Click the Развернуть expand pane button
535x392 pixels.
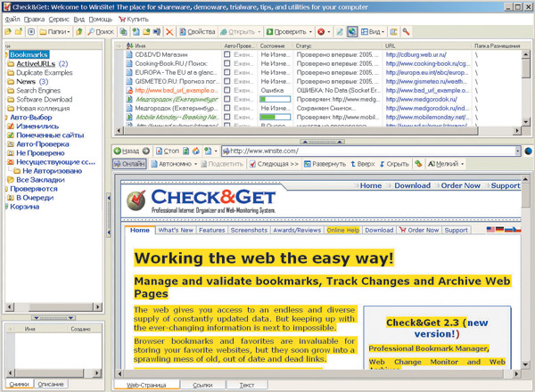[325, 164]
